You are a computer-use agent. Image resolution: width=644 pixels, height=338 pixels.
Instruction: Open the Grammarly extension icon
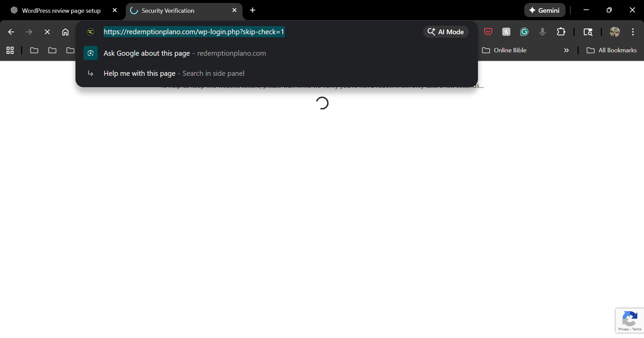[x=524, y=32]
